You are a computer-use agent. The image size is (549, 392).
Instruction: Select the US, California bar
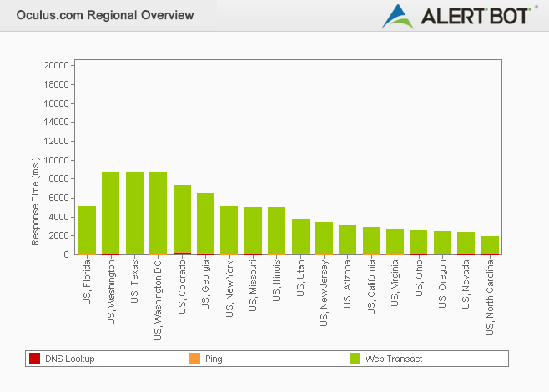[x=371, y=240]
